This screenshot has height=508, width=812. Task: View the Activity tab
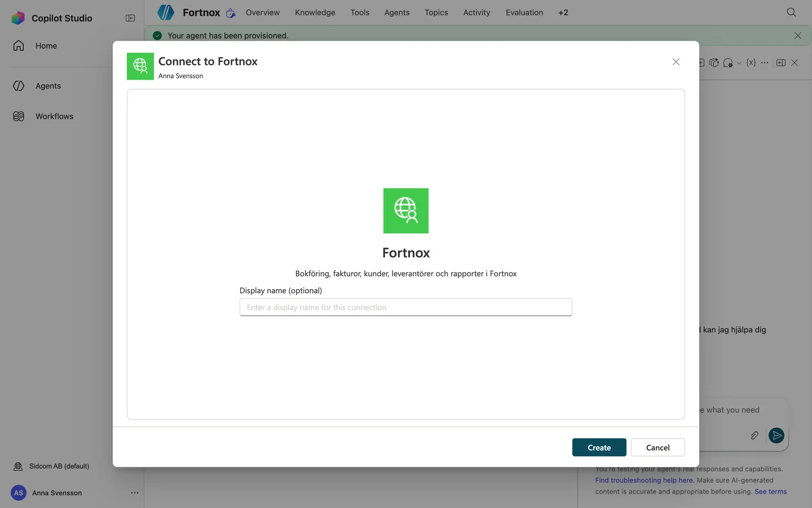pos(477,12)
